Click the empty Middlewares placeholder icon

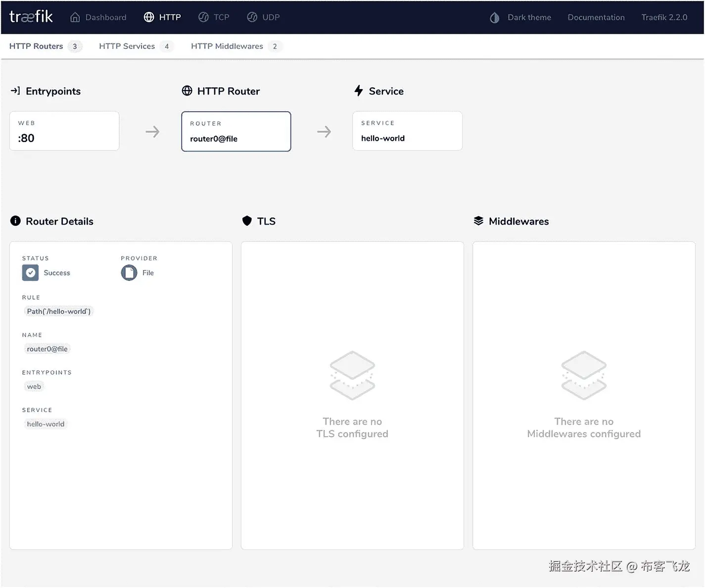584,376
